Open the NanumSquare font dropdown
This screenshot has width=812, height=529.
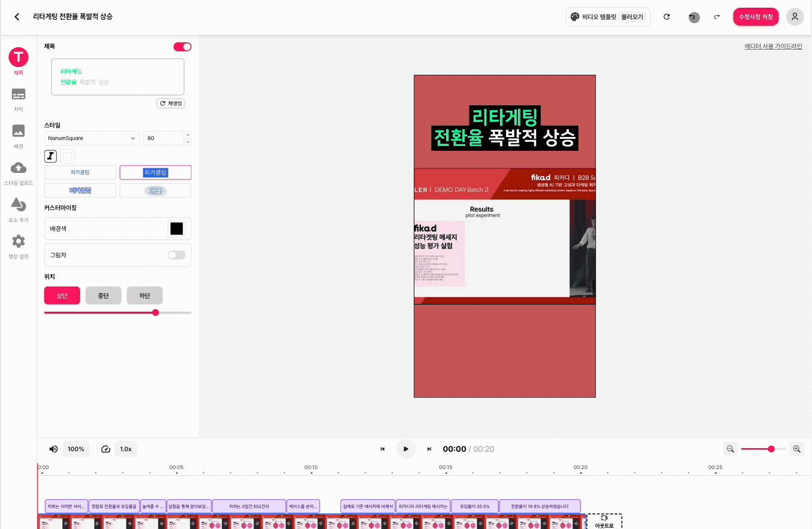tap(92, 138)
